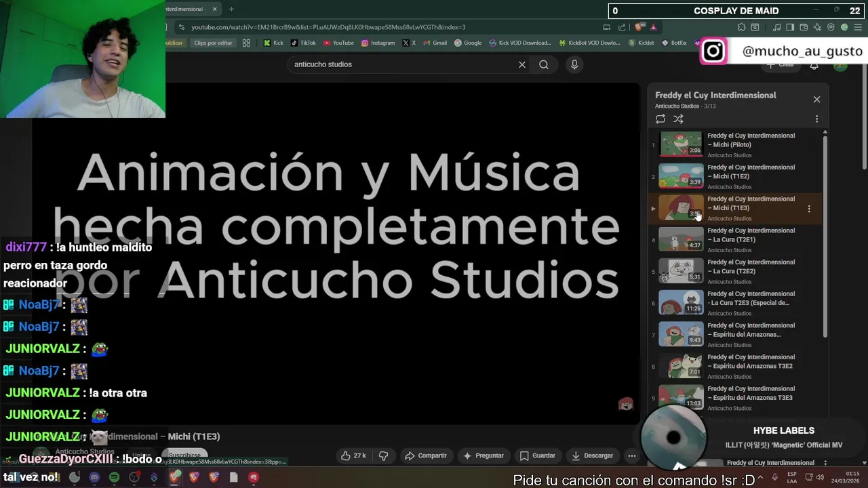Open Discord from the Windows taskbar
This screenshot has height=488, width=868.
click(x=94, y=477)
